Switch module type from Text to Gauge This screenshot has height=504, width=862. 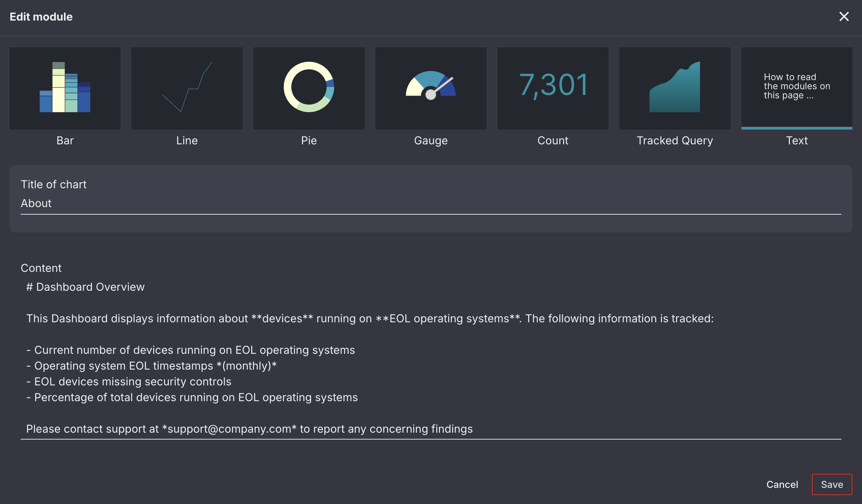pyautogui.click(x=431, y=88)
